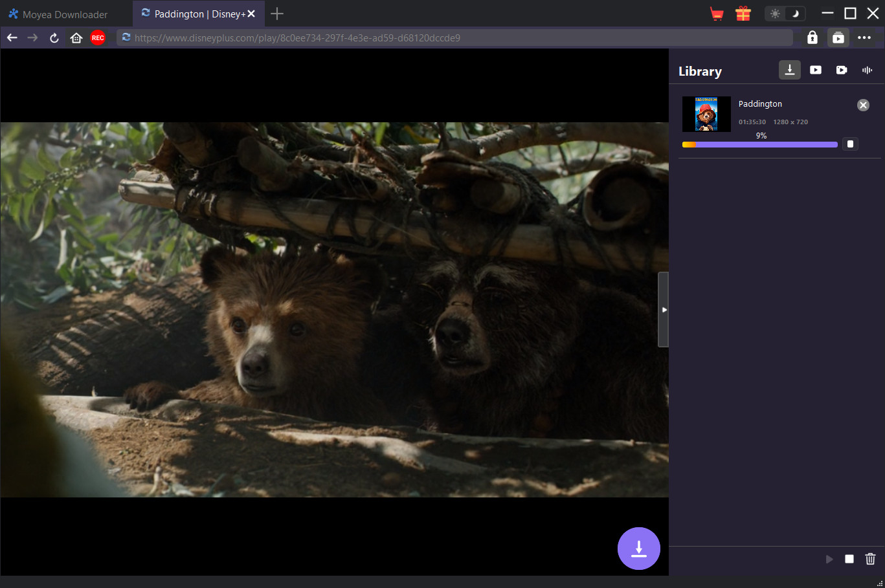Delete all tasks with trash icon
The width and height of the screenshot is (885, 588).
click(870, 559)
